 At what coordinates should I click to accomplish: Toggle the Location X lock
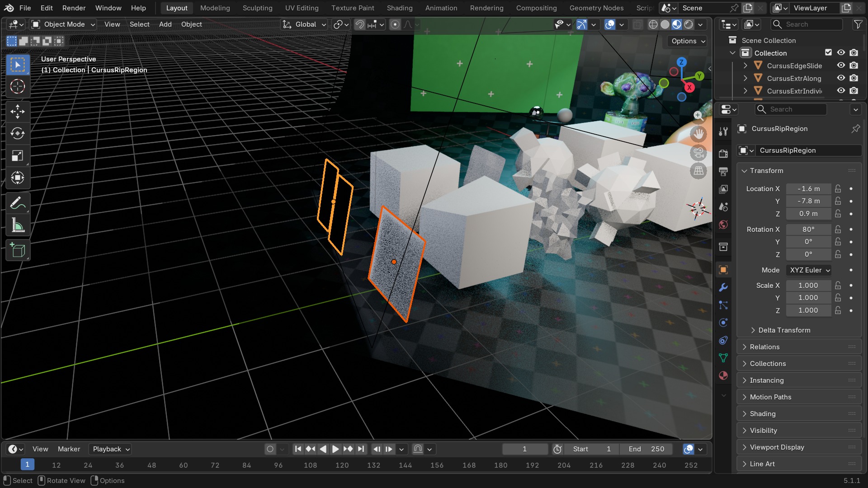click(x=838, y=189)
